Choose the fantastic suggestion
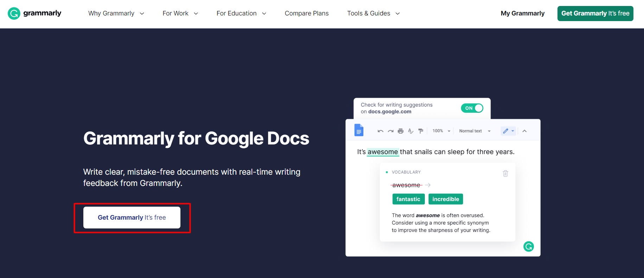This screenshot has width=644, height=278. [408, 199]
